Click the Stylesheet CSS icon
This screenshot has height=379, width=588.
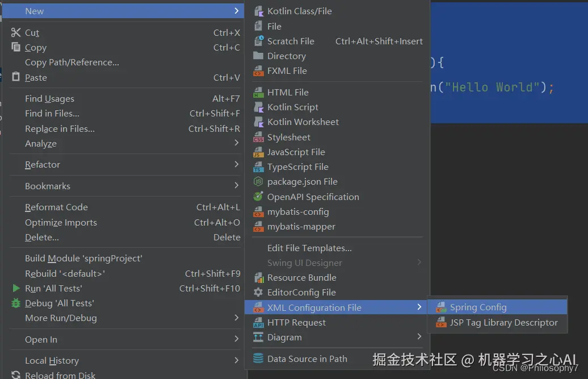coord(258,137)
